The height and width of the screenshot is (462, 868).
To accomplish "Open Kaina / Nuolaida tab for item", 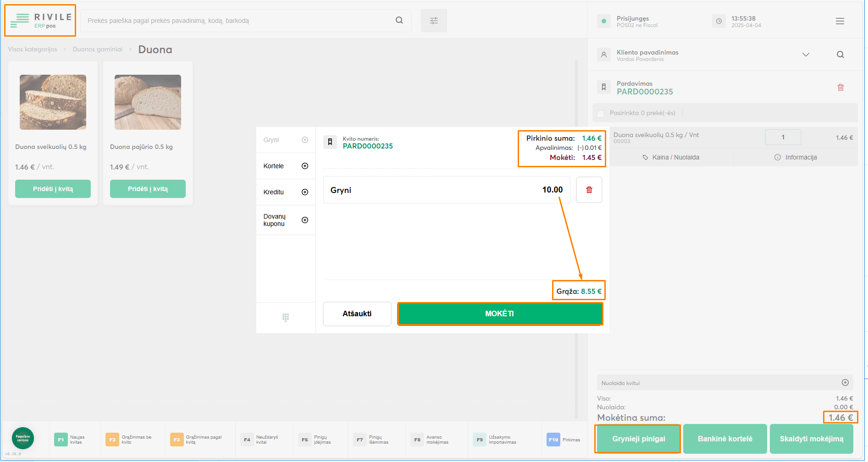I will 671,157.
